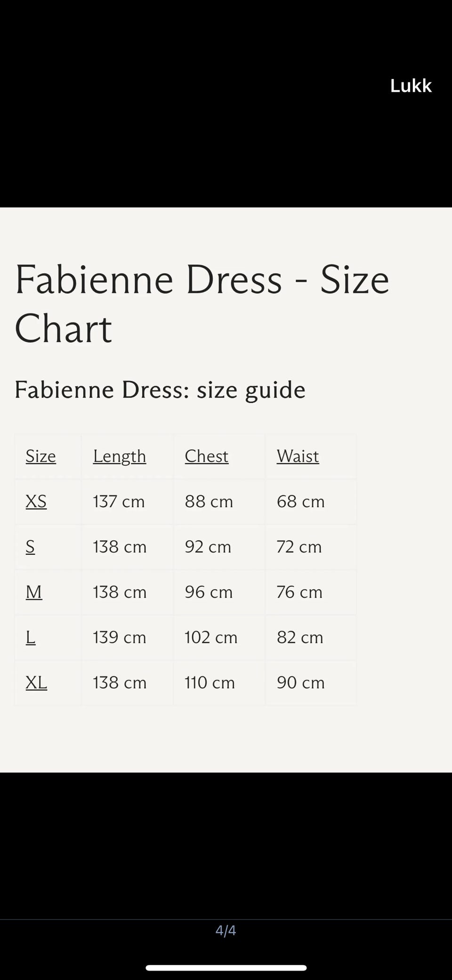Select the XL size row label

pos(36,682)
